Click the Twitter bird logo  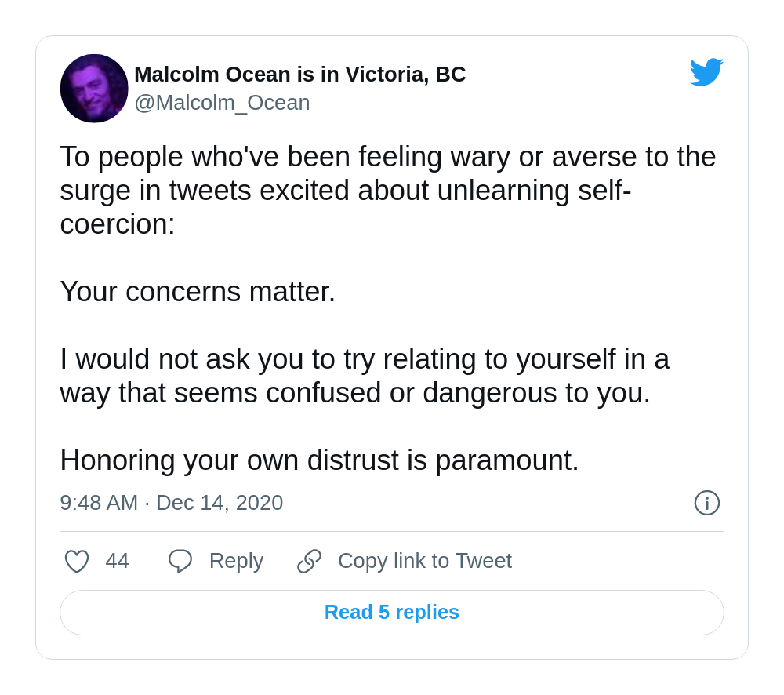(x=706, y=72)
